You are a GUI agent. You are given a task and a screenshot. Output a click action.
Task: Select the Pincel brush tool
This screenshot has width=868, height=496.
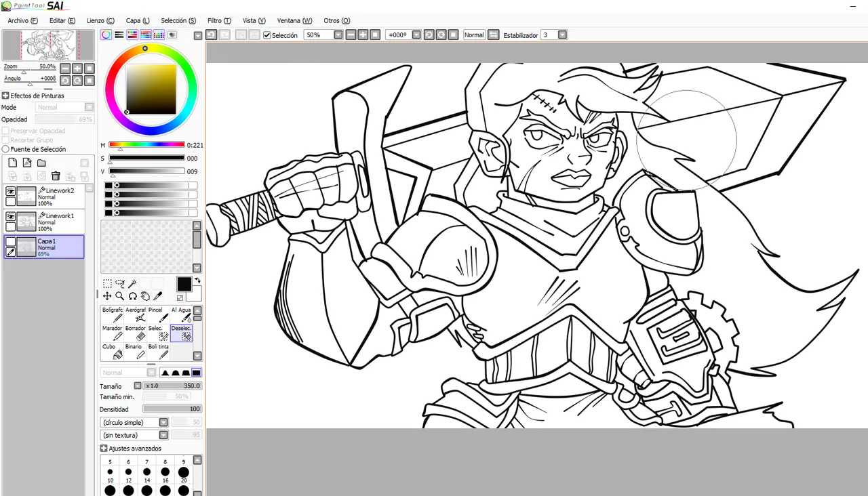click(x=159, y=314)
